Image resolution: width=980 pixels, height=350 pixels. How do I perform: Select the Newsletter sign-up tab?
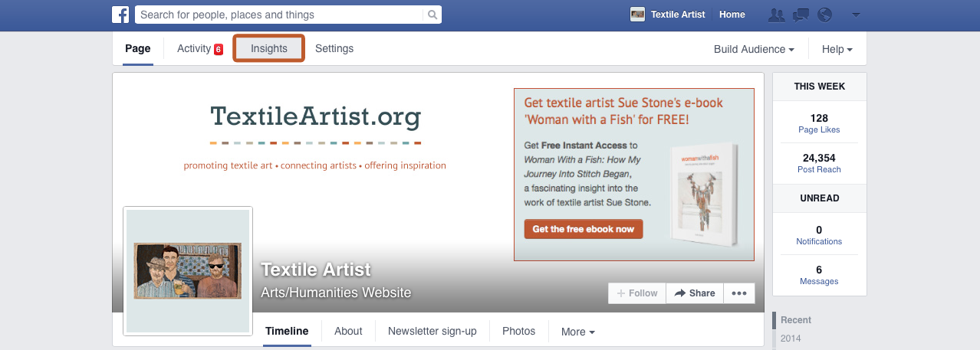click(x=432, y=331)
